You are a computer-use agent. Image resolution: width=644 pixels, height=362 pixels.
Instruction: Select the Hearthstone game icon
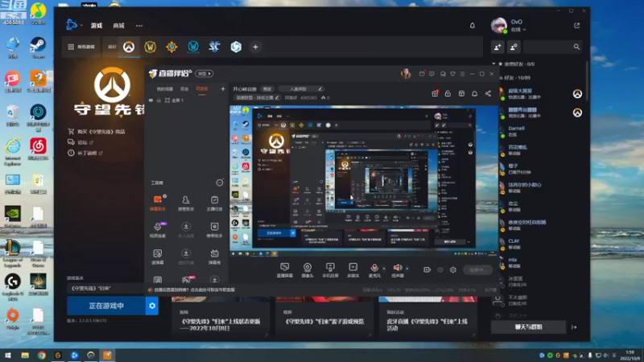tap(171, 47)
